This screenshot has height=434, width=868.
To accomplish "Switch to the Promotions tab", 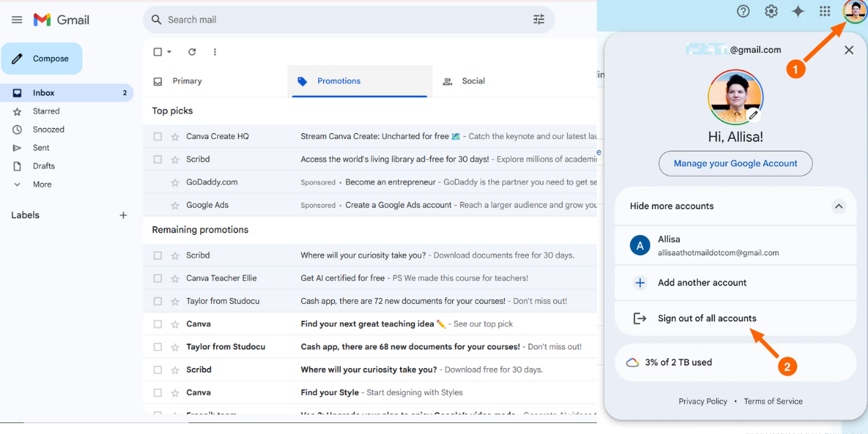I will [360, 81].
